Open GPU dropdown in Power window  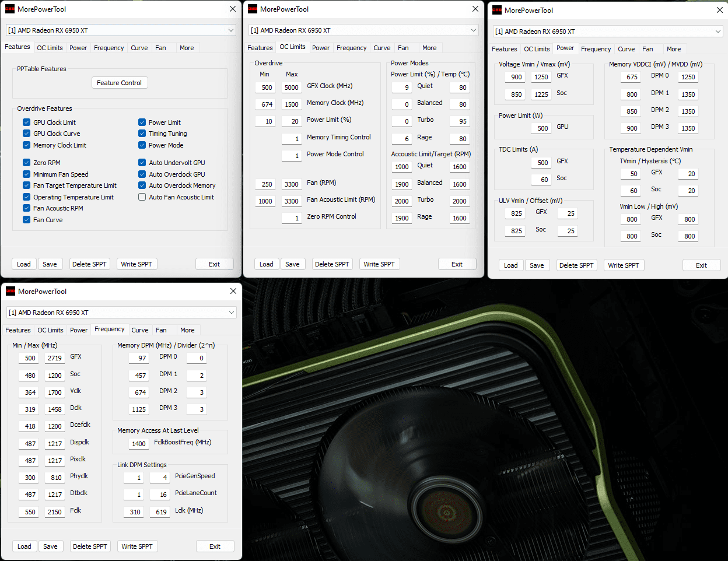tap(608, 31)
